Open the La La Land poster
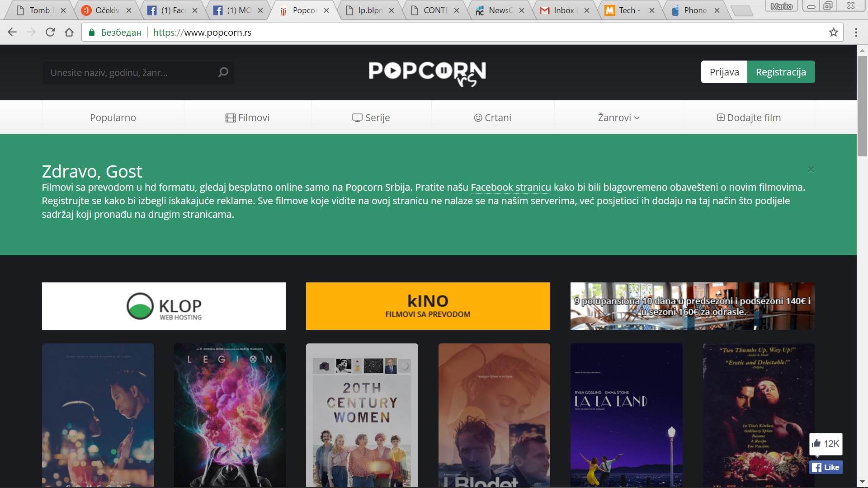The width and height of the screenshot is (868, 488). 626,415
